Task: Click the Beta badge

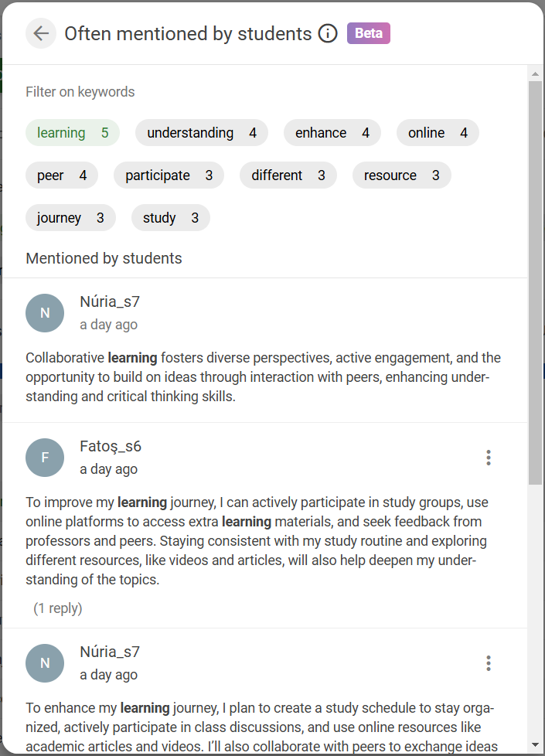Action: pos(369,33)
